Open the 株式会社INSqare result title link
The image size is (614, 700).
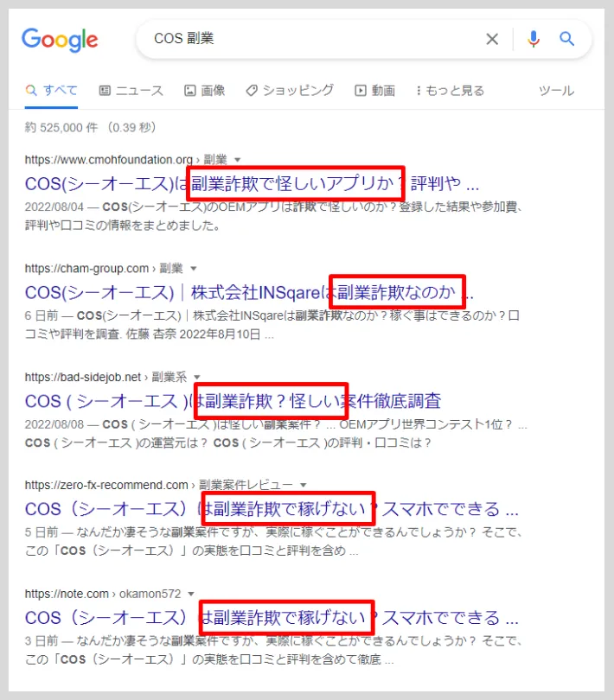coord(249,291)
